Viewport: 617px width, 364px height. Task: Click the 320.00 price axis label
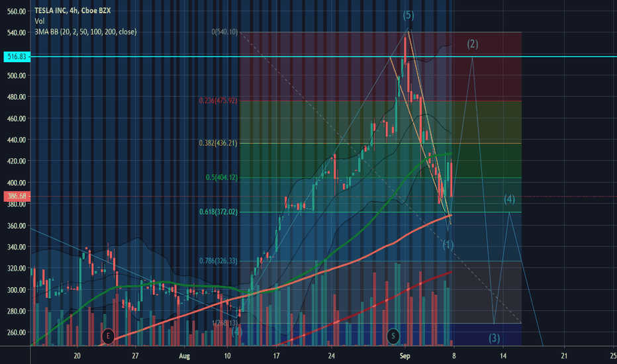tap(17, 269)
